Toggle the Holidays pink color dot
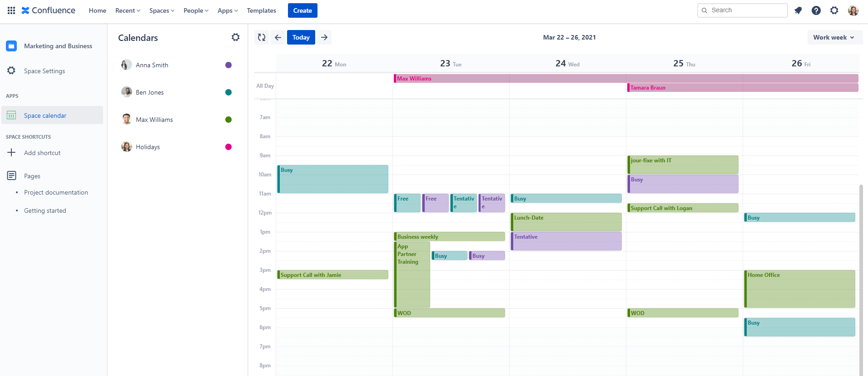 click(x=228, y=147)
